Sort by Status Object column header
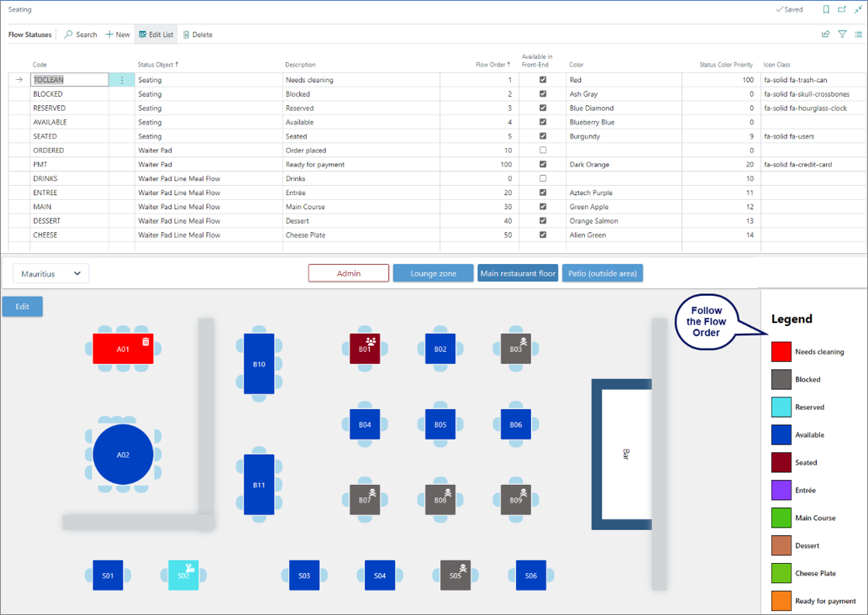This screenshot has width=868, height=615. click(158, 65)
